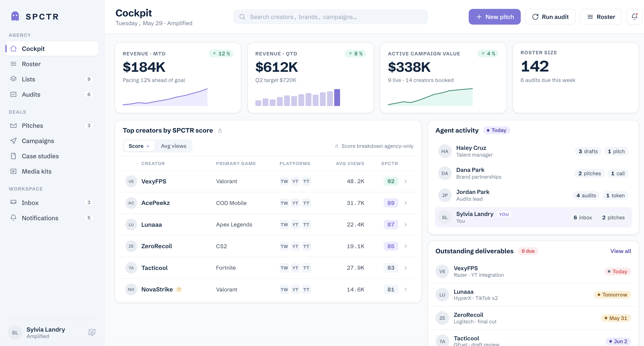Click the Avg Views column header

350,163
